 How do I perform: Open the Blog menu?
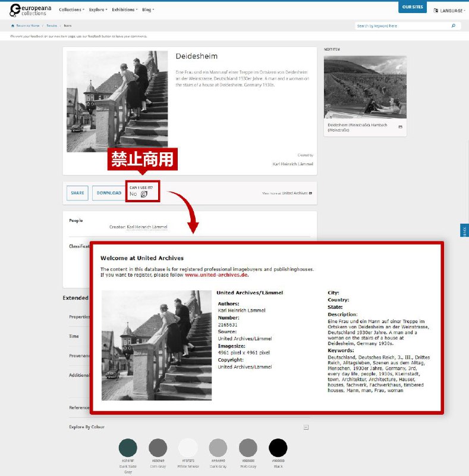[x=148, y=10]
